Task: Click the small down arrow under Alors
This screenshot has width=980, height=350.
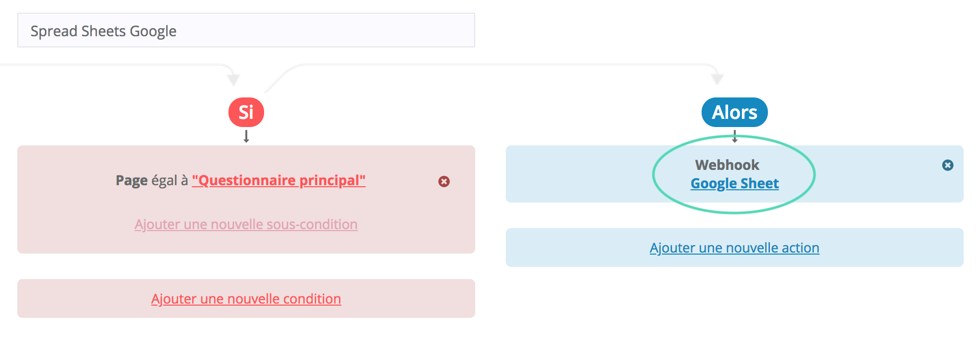Action: [x=735, y=136]
